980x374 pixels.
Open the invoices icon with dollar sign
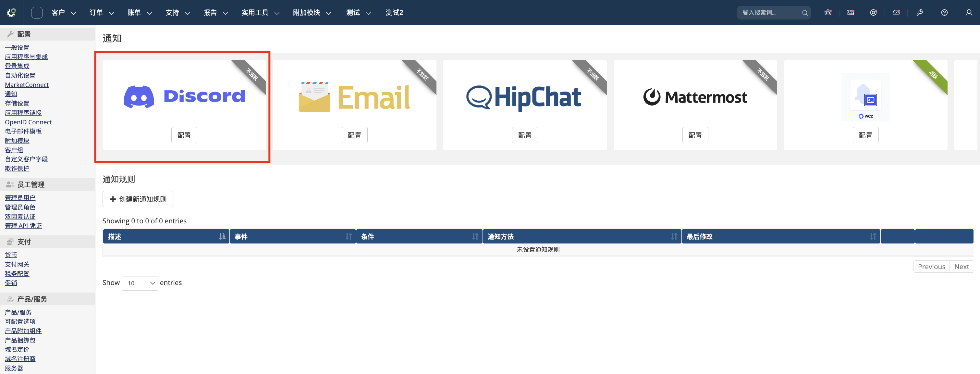(x=851, y=13)
